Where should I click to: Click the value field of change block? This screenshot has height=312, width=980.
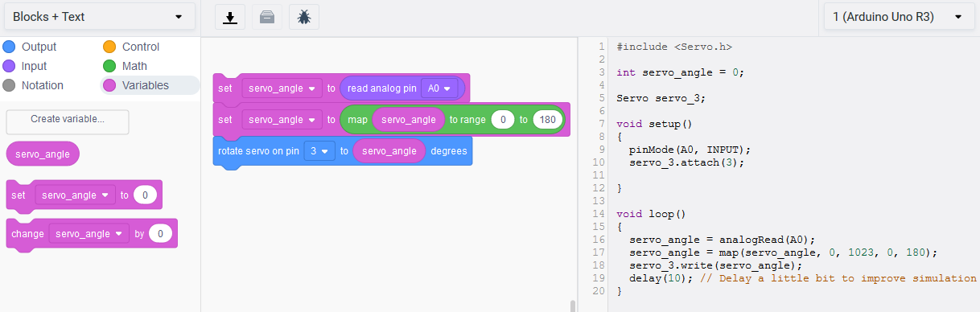point(160,233)
